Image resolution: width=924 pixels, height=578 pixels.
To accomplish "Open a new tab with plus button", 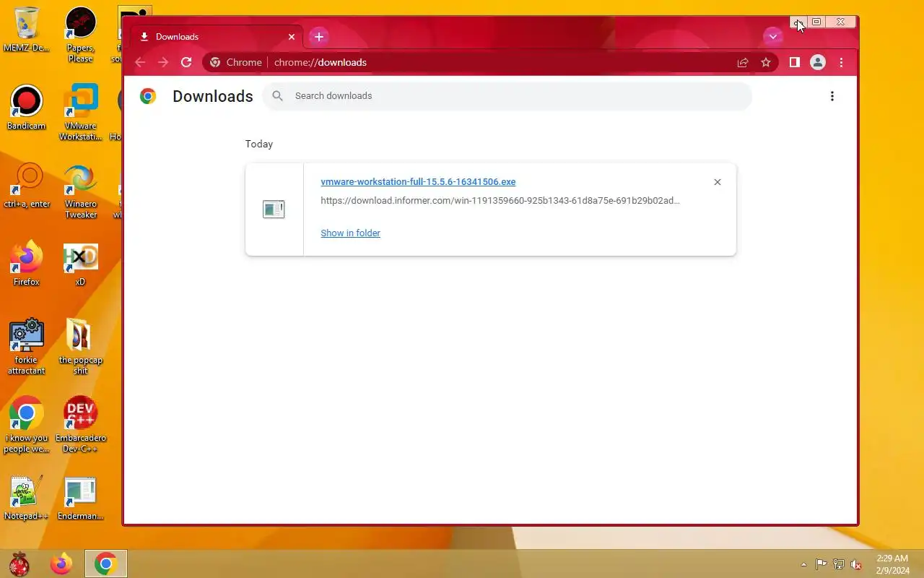I will point(319,36).
